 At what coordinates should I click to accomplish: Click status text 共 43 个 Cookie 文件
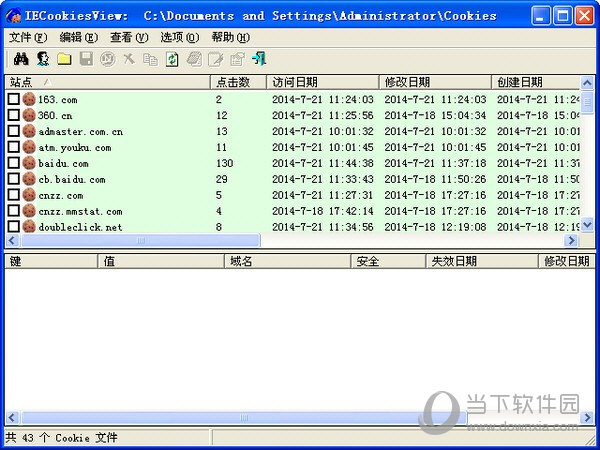point(62,438)
